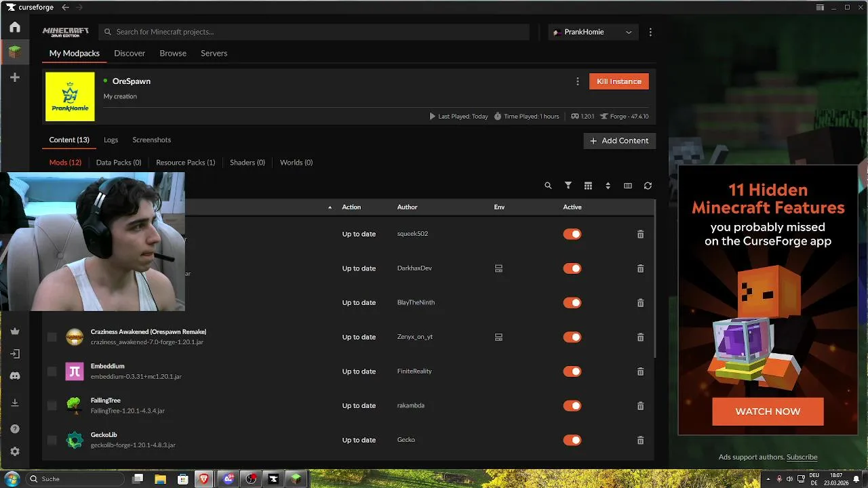
Task: Sort by the Author column header
Action: (x=407, y=207)
